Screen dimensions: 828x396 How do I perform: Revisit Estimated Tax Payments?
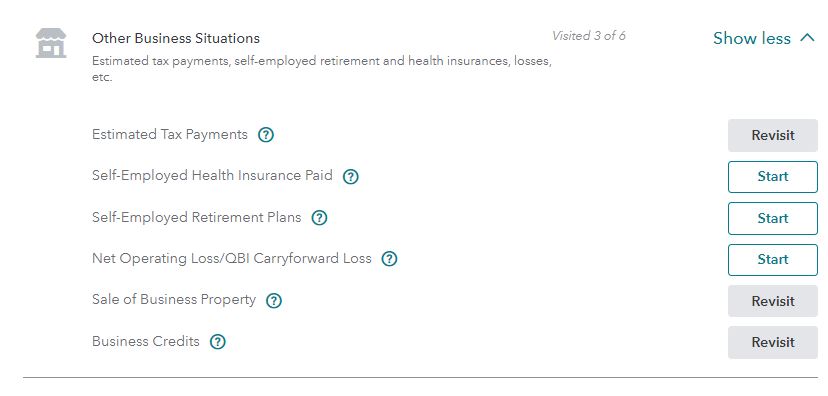tap(773, 135)
